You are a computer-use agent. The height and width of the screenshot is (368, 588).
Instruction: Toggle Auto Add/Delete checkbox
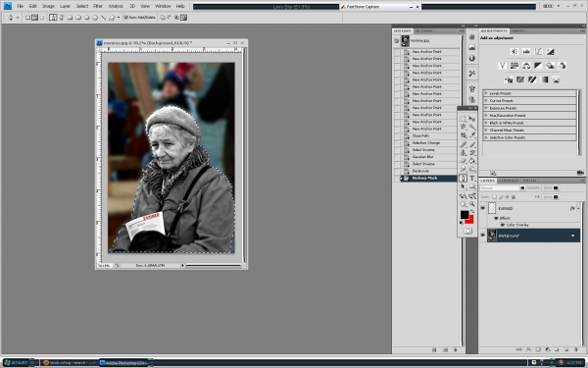(126, 18)
